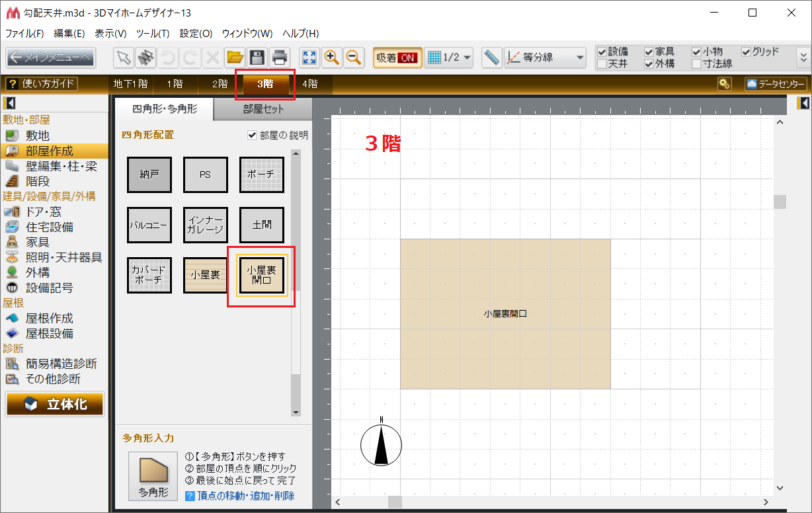
Task: Select the arrow selection tool
Action: [124, 58]
